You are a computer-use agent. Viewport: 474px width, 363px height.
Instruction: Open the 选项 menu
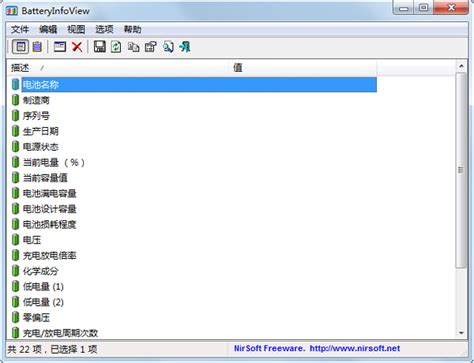point(104,29)
